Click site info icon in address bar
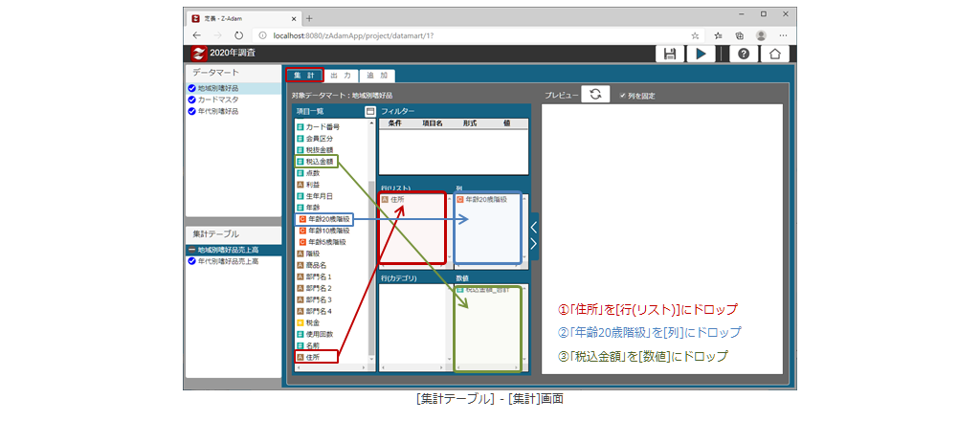 pos(263,35)
